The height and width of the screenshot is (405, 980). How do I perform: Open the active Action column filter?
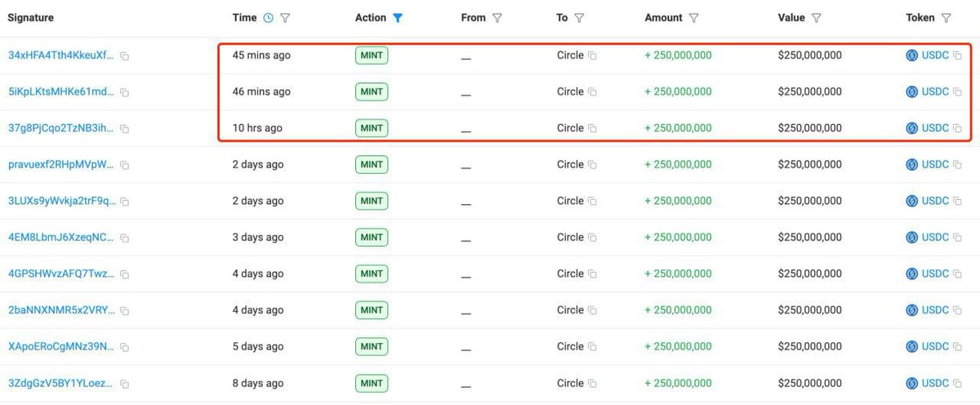tap(398, 18)
